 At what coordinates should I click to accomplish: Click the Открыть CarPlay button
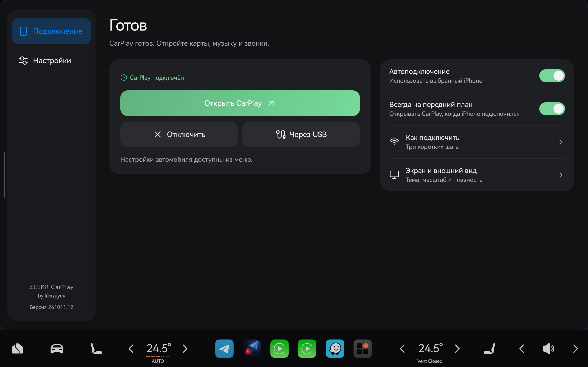(240, 103)
